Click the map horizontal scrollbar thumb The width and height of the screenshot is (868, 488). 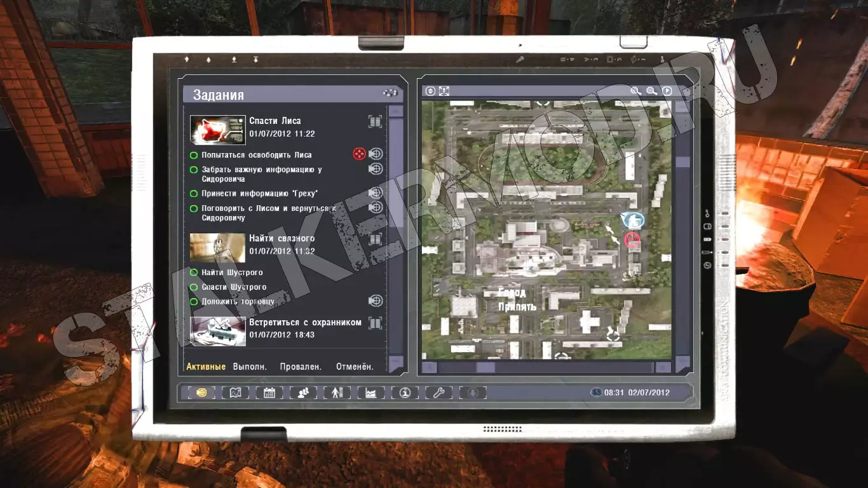point(485,367)
